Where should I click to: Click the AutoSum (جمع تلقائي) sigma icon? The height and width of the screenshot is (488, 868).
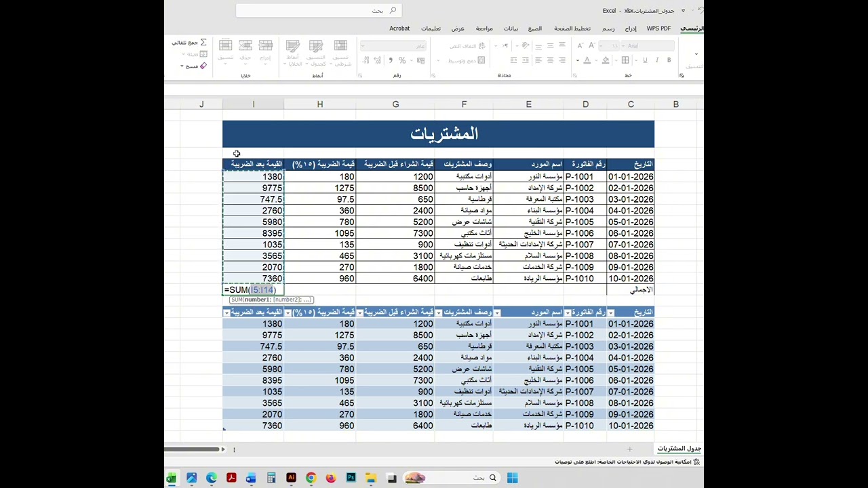[x=203, y=43]
